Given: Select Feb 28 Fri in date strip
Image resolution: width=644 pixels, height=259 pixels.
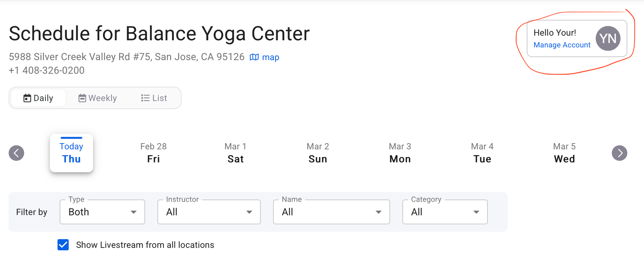Looking at the screenshot, I should 154,153.
